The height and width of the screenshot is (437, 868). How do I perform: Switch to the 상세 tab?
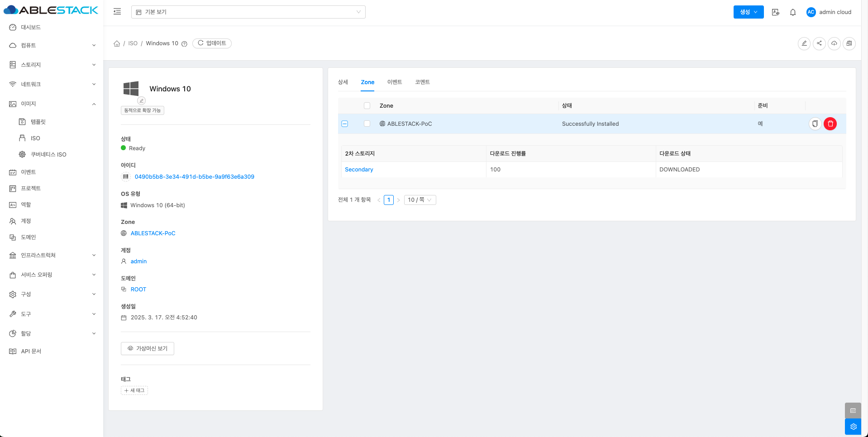[343, 82]
